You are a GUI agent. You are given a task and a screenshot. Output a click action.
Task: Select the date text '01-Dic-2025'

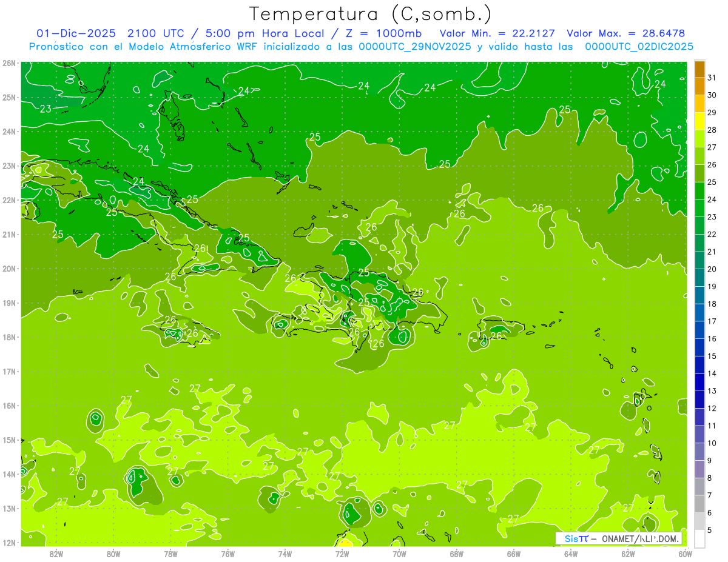tap(76, 33)
